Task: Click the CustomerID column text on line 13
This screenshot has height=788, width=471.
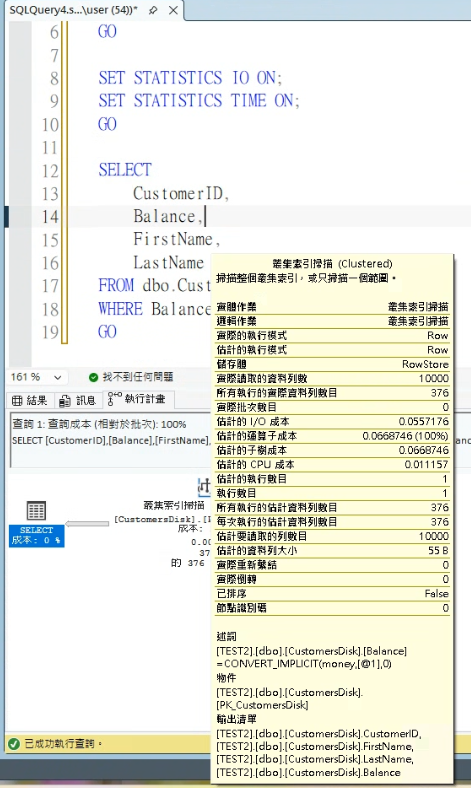Action: [181, 193]
